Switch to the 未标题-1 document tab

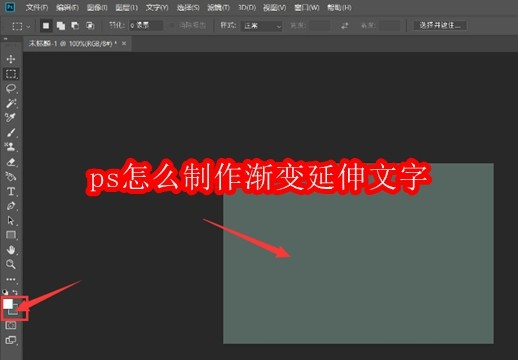pos(73,44)
